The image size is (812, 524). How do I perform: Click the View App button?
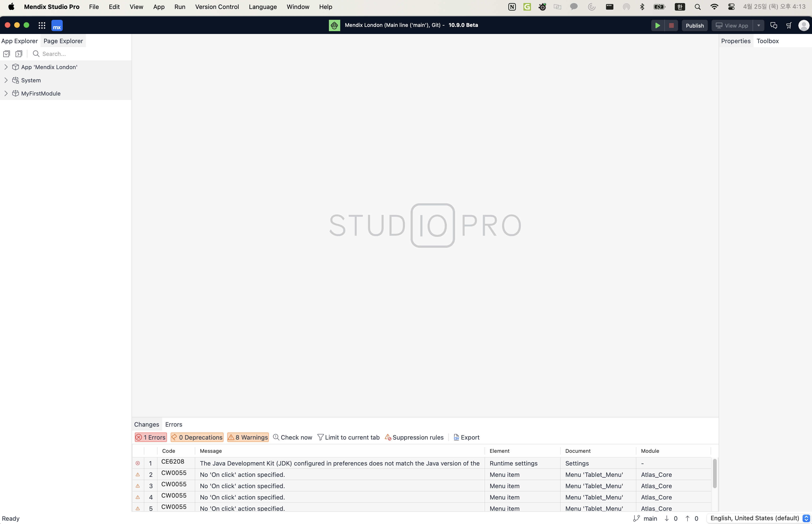point(732,25)
